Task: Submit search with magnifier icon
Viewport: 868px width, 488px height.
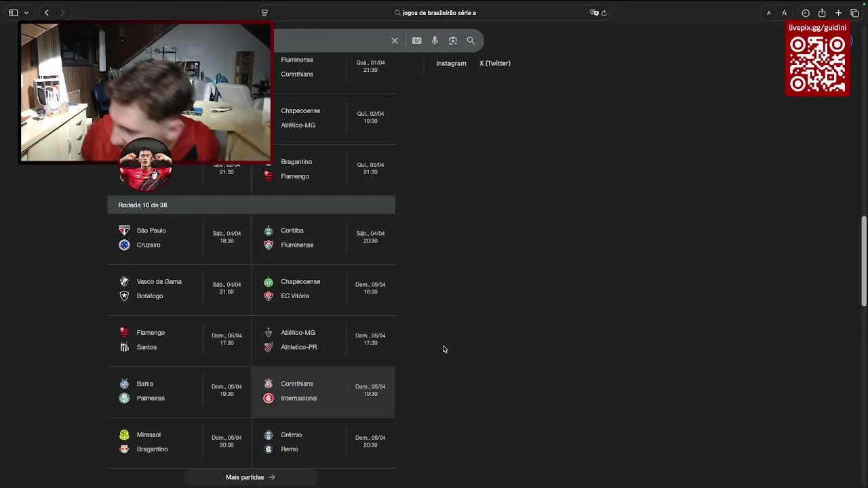Action: (x=471, y=41)
